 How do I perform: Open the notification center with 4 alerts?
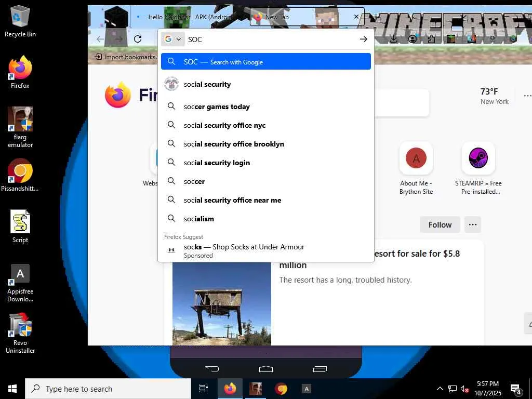click(x=516, y=389)
